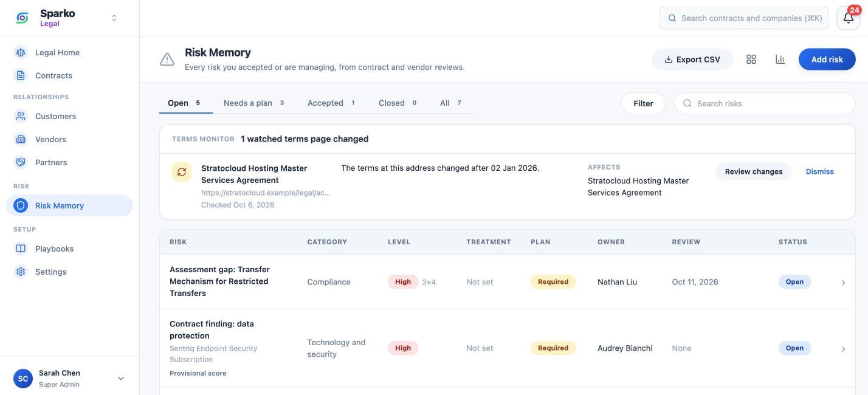Click owner Audrey Bianchi
This screenshot has width=868, height=395.
tap(625, 348)
